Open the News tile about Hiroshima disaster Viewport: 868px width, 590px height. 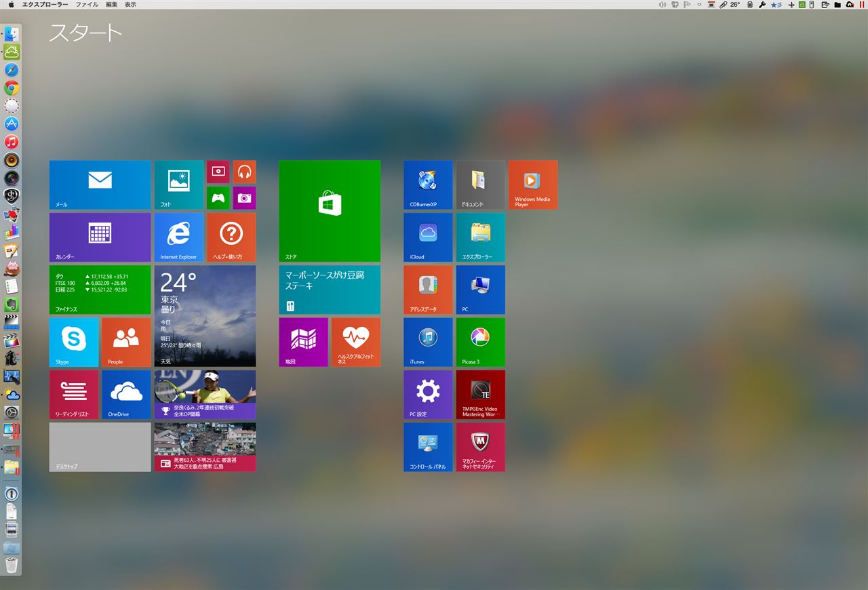point(205,447)
